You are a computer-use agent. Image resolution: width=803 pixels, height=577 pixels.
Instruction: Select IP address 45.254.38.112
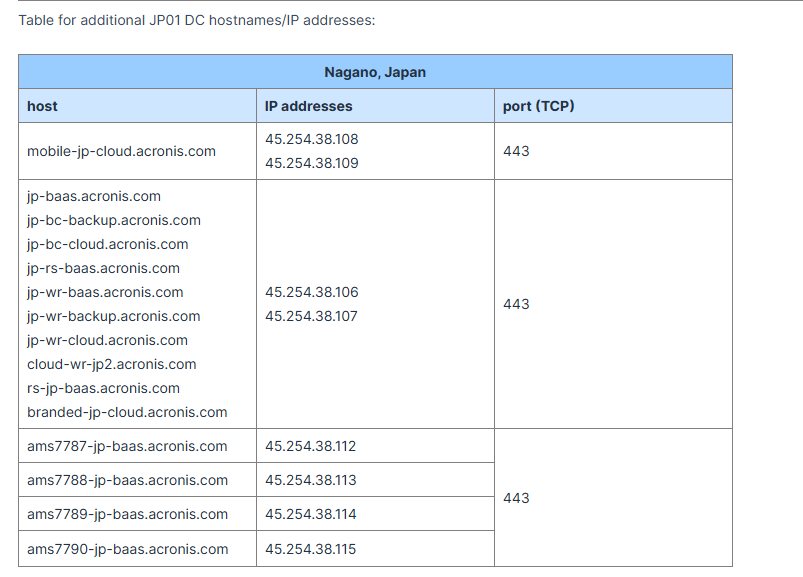click(x=310, y=446)
